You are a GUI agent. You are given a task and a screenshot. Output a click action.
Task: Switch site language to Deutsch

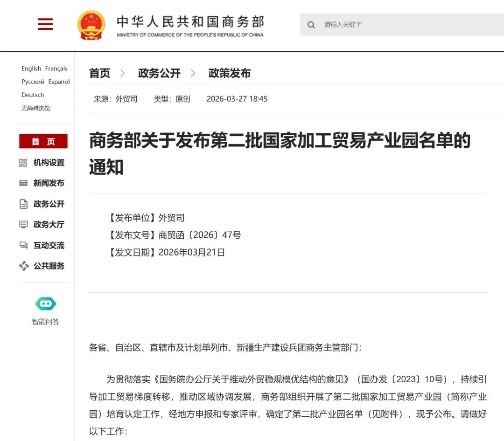click(33, 95)
